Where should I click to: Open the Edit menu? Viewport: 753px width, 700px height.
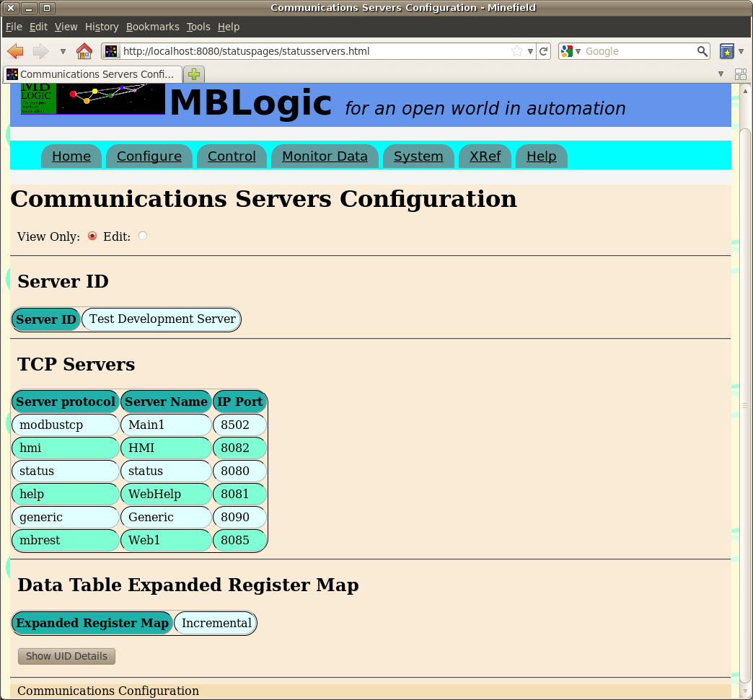(38, 27)
